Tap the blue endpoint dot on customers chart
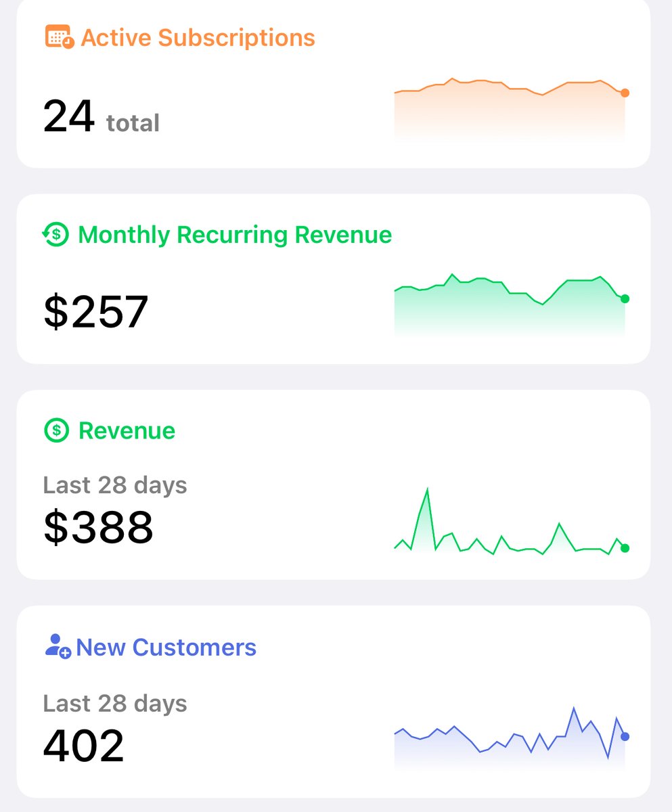Image resolution: width=672 pixels, height=812 pixels. click(625, 736)
